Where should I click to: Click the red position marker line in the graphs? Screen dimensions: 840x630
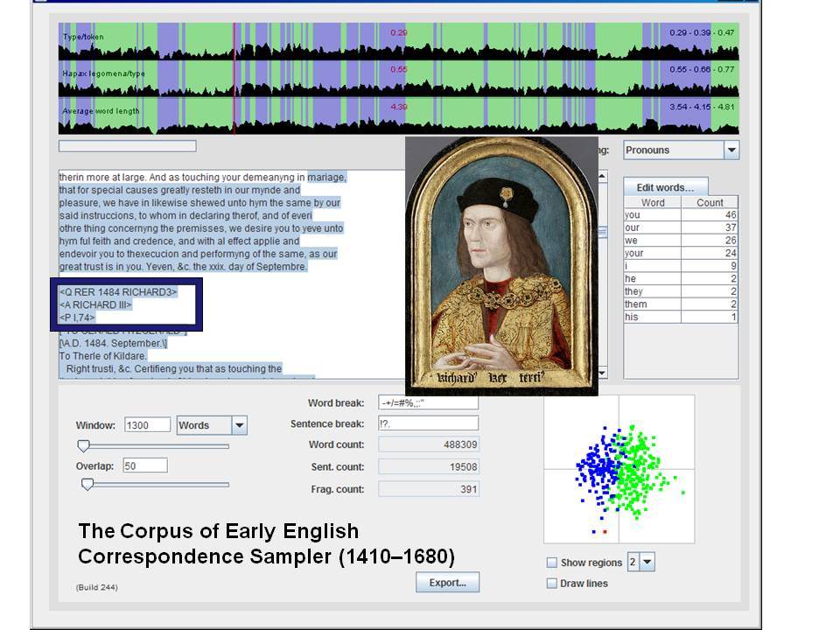(234, 78)
